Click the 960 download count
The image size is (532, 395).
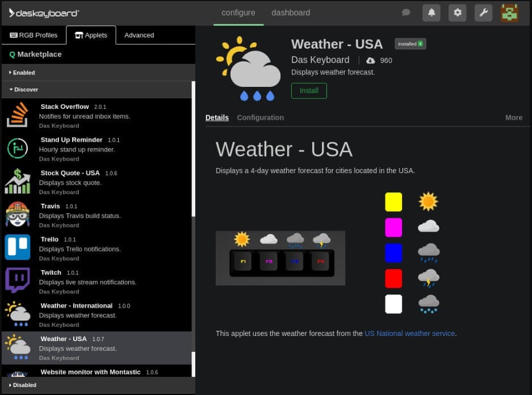tap(386, 60)
